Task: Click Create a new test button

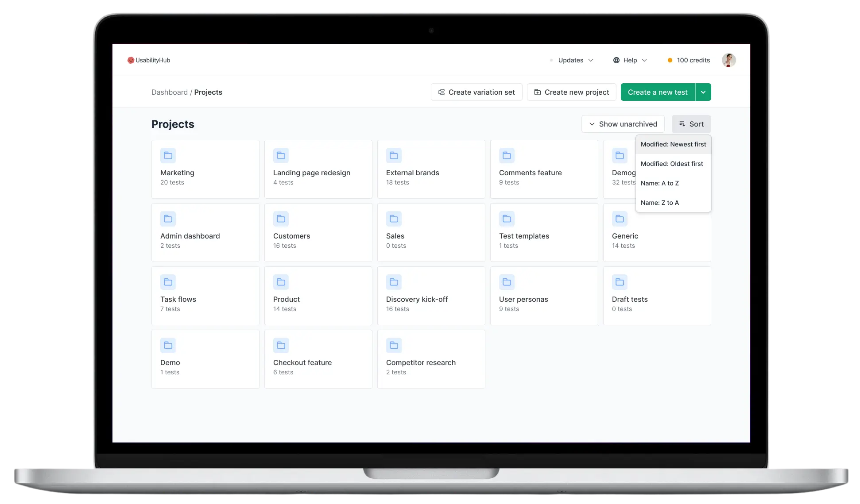Action: click(x=658, y=92)
